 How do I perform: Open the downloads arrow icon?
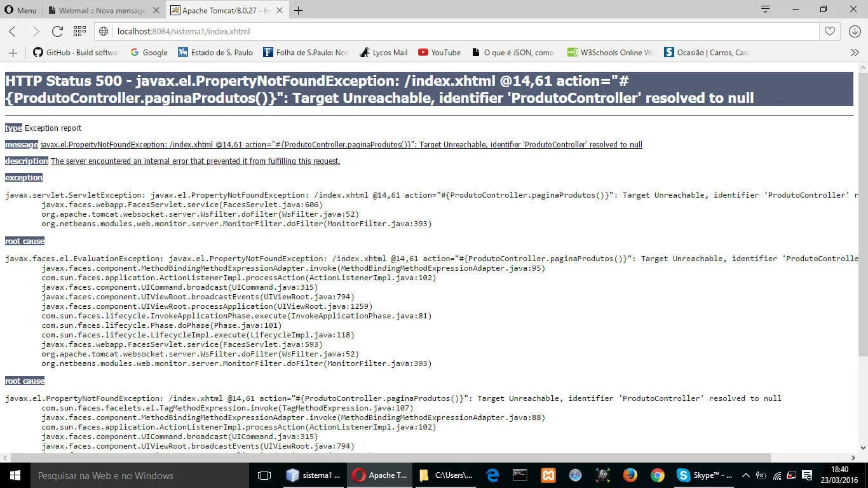click(855, 32)
